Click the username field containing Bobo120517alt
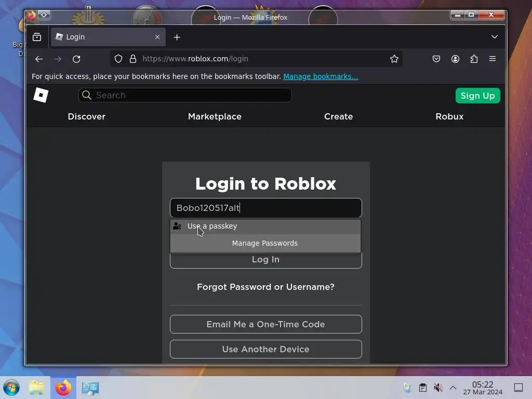 pos(265,208)
